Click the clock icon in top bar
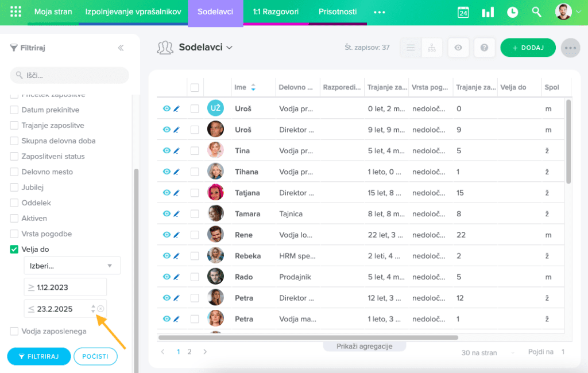Viewport: 588px width, 373px height. click(512, 12)
